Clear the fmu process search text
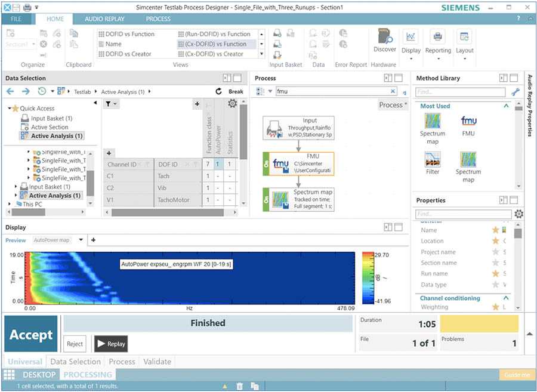The width and height of the screenshot is (537, 392). (x=393, y=91)
